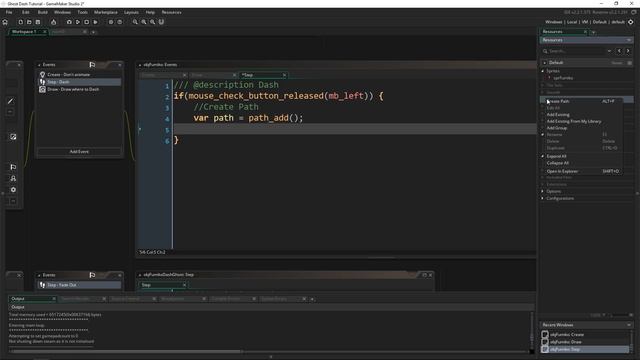The height and width of the screenshot is (360, 640).
Task: Open the Recent Windows dropdown arrow
Action: click(x=629, y=325)
